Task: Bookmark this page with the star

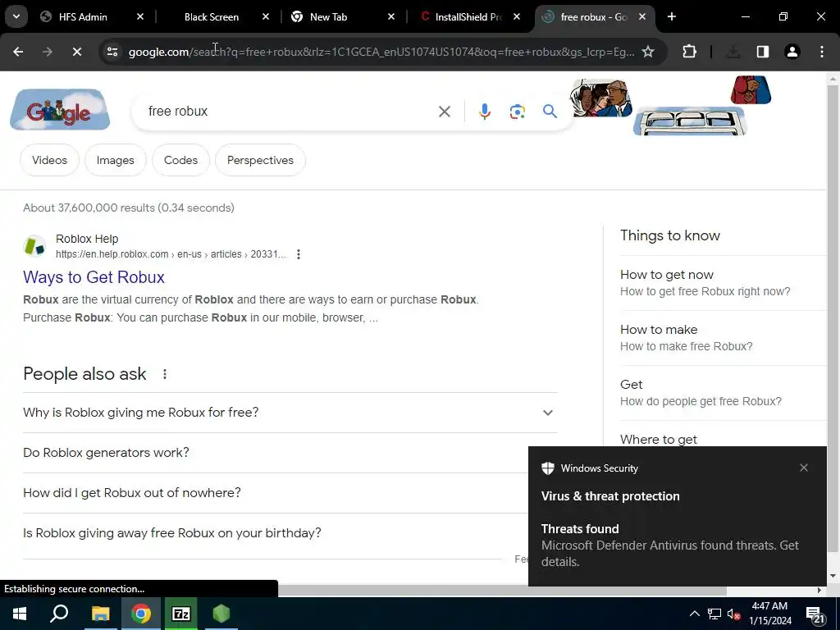Action: 648,52
